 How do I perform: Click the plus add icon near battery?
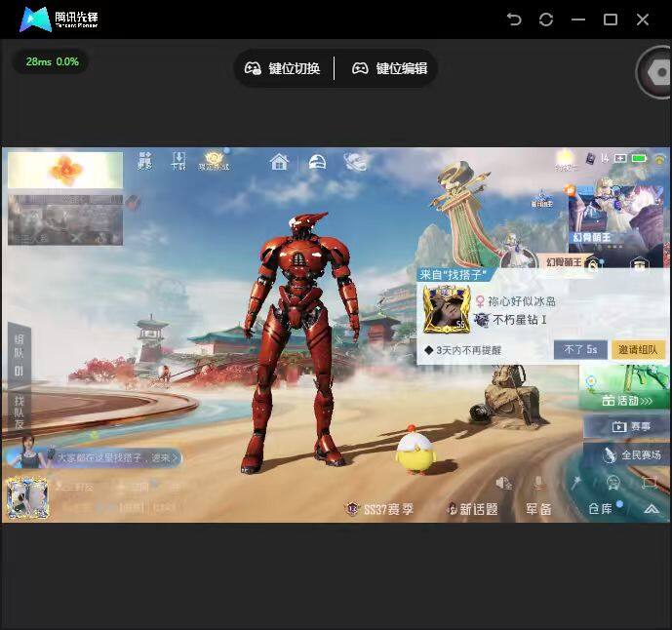pyautogui.click(x=619, y=158)
